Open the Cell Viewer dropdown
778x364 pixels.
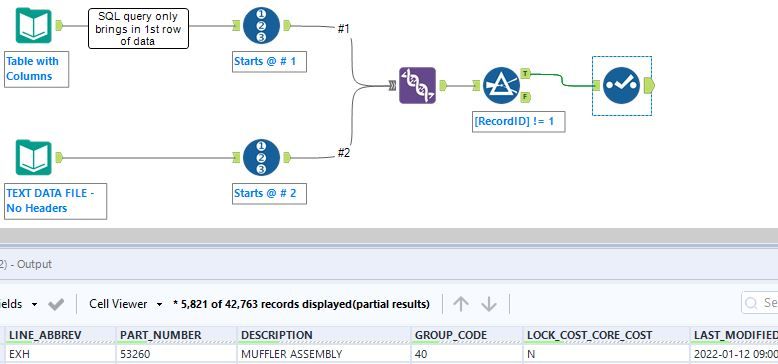[126, 304]
